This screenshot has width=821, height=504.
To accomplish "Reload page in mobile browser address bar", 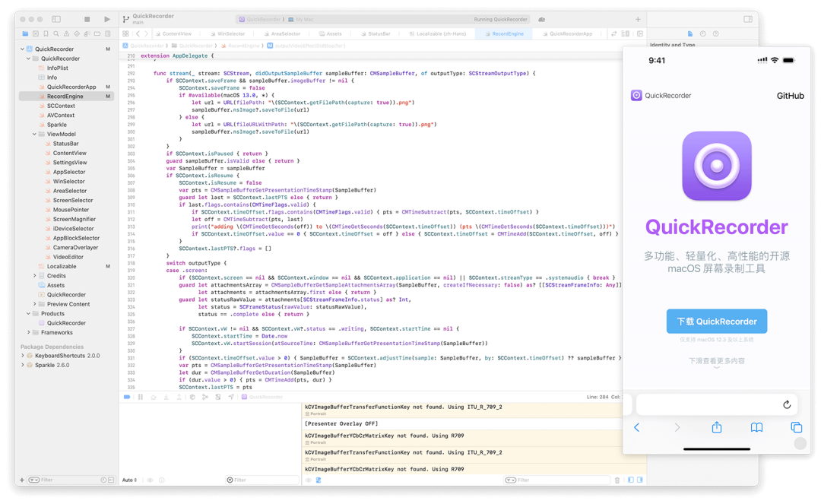I will 787,404.
